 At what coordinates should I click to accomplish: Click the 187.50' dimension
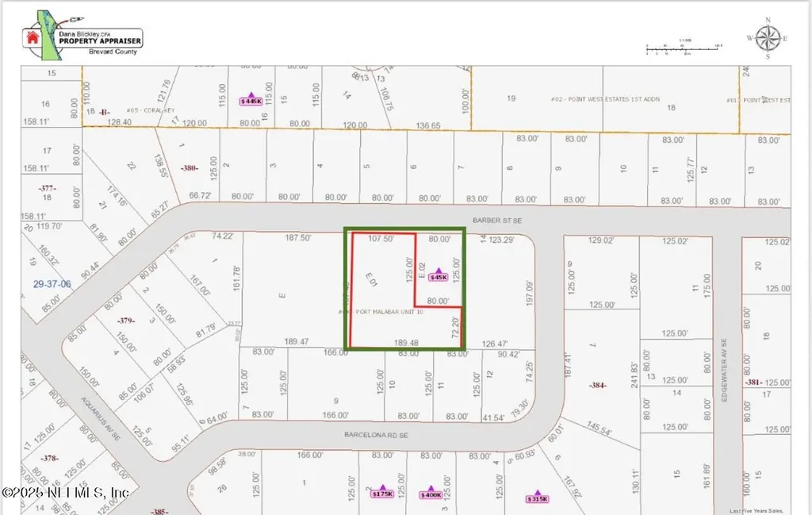point(298,237)
